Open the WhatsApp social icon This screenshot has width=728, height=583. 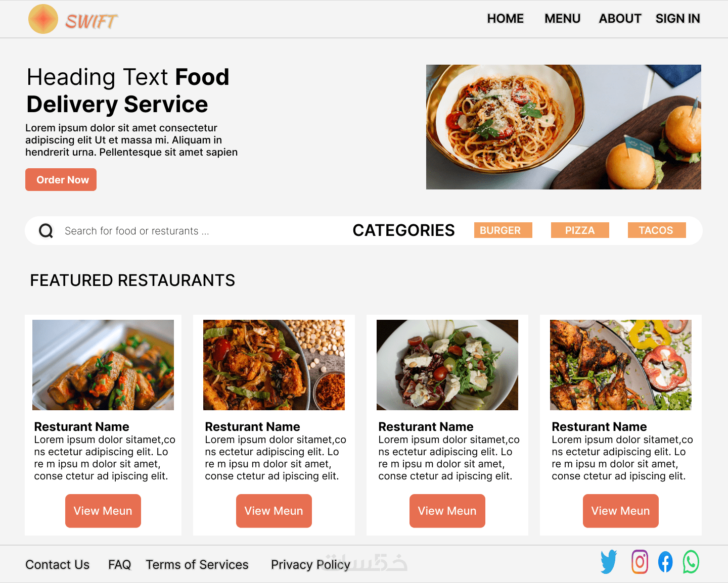[x=691, y=562]
